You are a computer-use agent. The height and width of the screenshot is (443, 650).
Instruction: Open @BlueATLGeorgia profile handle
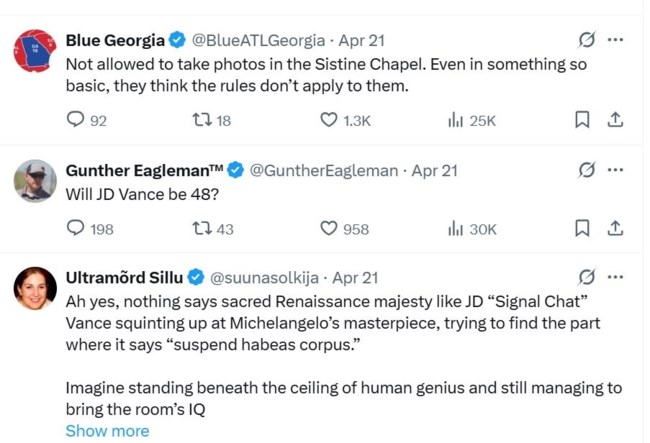click(258, 41)
